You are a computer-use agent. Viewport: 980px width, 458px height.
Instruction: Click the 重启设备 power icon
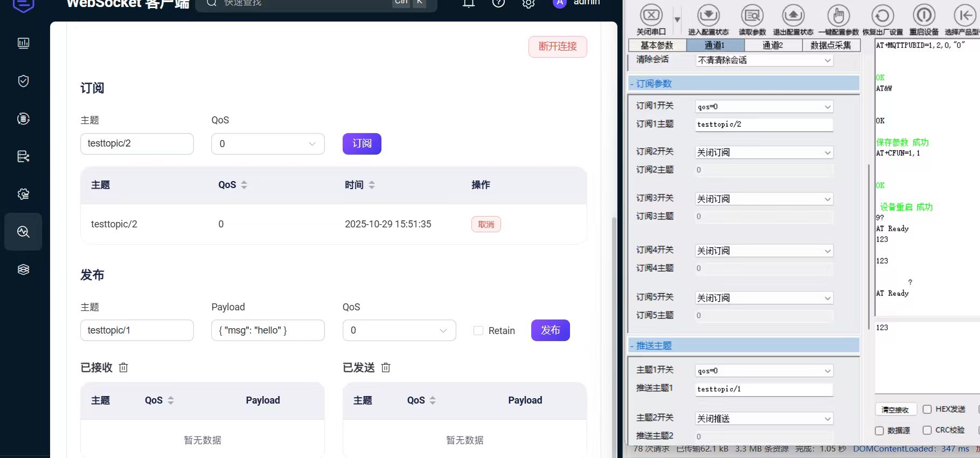click(923, 16)
